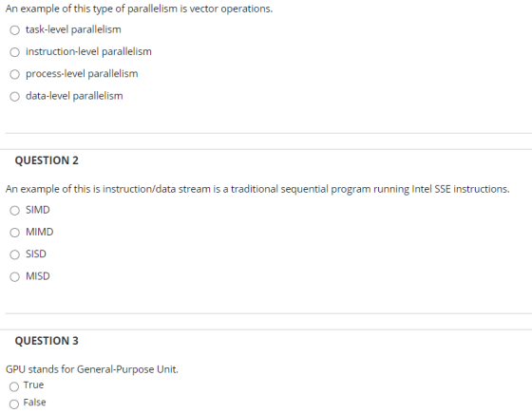Click the task-level parallelism label text
532x413 pixels.
point(73,29)
